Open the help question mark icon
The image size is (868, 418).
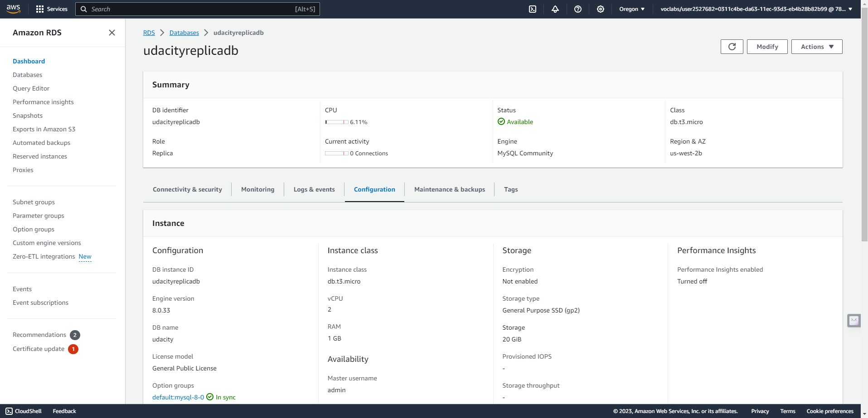tap(578, 9)
